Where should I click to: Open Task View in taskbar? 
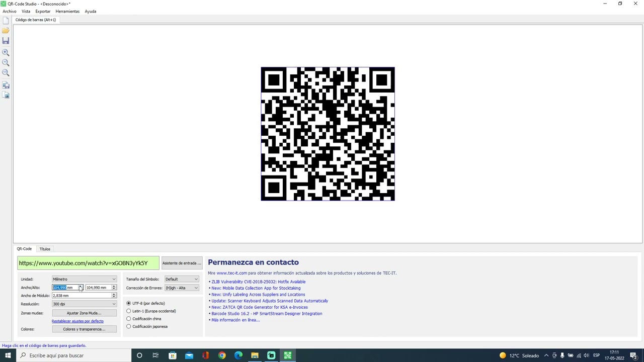click(155, 355)
